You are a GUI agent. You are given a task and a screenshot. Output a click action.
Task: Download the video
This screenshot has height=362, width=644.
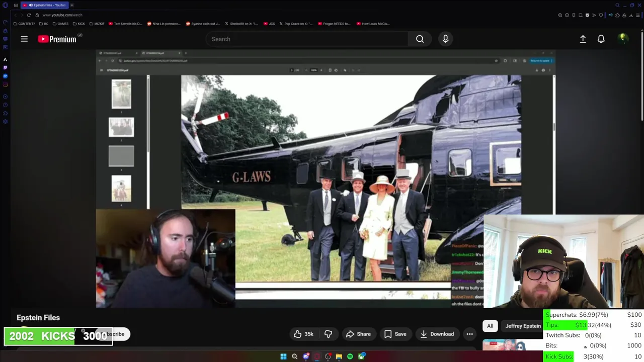click(x=437, y=334)
